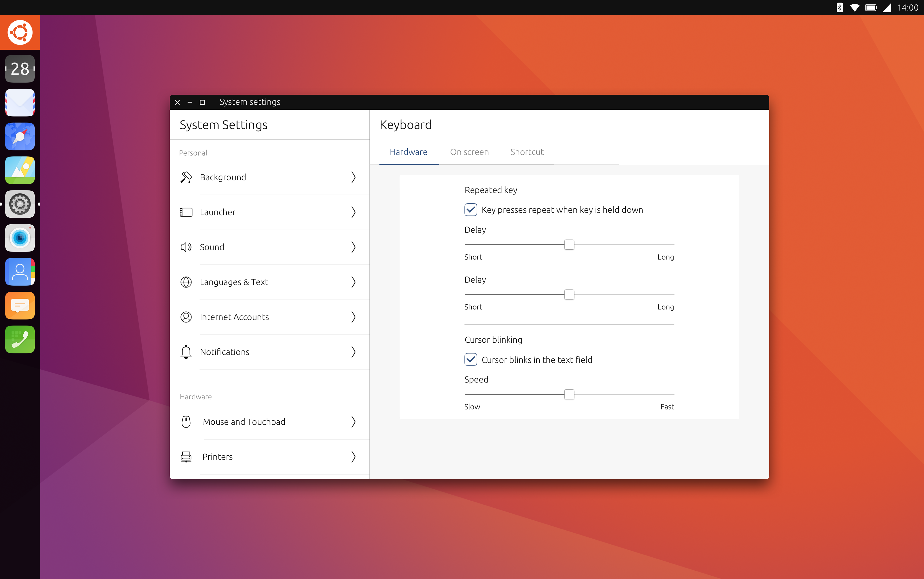Image resolution: width=924 pixels, height=579 pixels.
Task: Expand the Printers row chevron
Action: click(353, 457)
